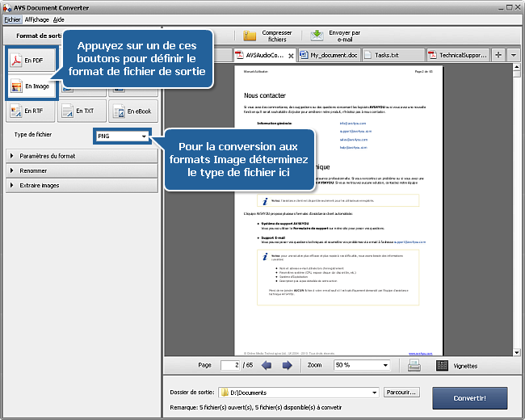Select En RTF output format
Viewport: 525px width, 420px height.
coord(32,111)
